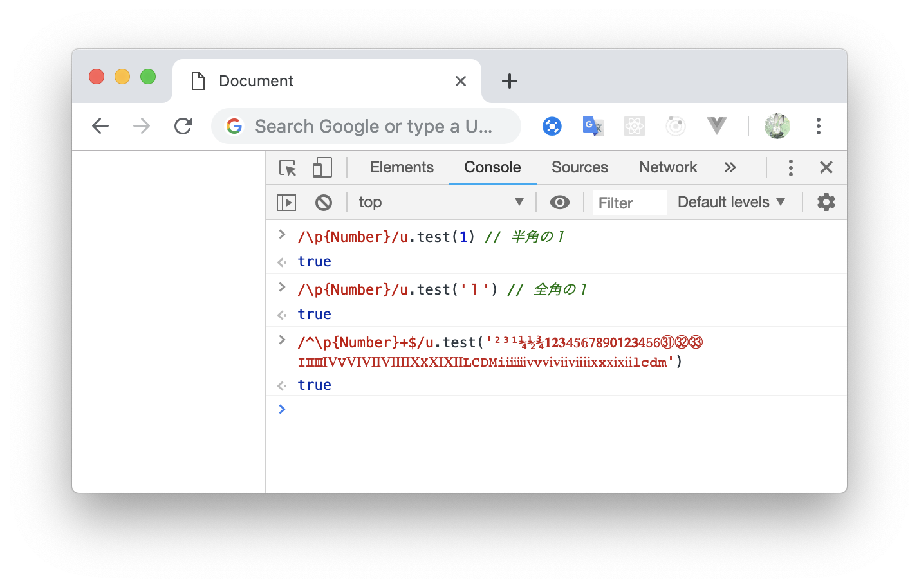The height and width of the screenshot is (588, 919).
Task: Toggle the live expression eye icon
Action: pos(559,203)
